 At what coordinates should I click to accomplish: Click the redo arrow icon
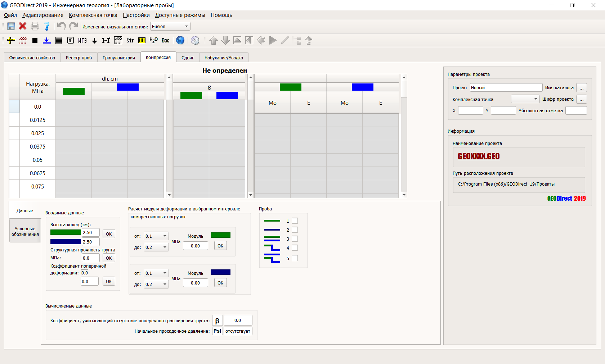coord(73,26)
